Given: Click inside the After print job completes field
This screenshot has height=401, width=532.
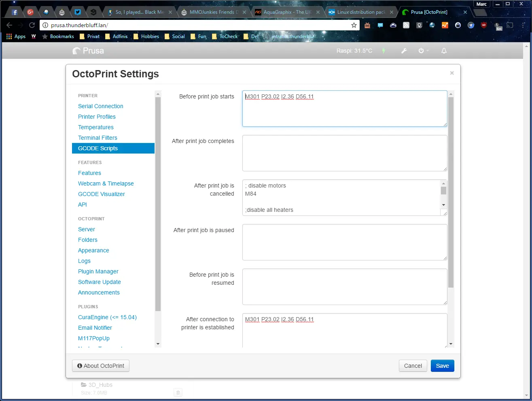Looking at the screenshot, I should (x=344, y=153).
